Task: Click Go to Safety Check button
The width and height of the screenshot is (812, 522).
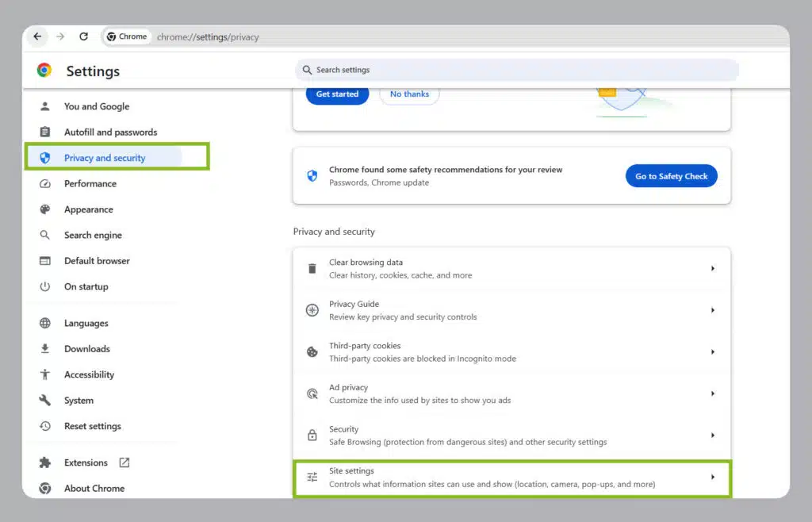Action: coord(671,176)
